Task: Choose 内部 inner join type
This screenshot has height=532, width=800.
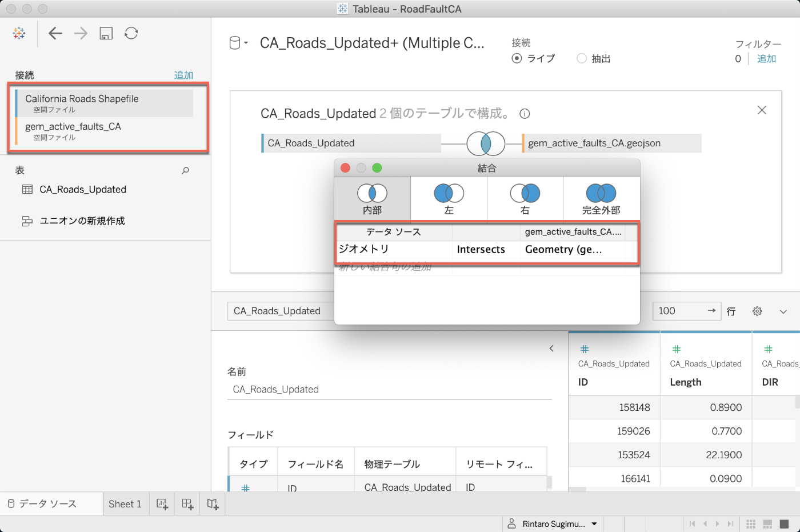Action: pos(372,198)
